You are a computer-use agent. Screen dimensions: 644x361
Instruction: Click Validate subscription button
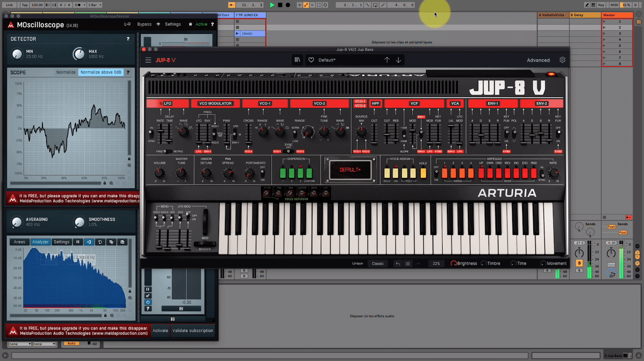(x=193, y=331)
